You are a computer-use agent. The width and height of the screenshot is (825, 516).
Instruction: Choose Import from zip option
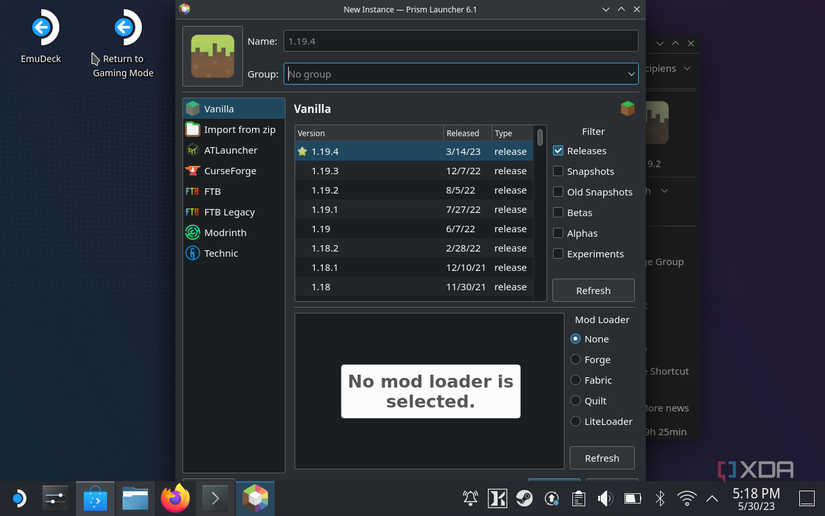(x=234, y=129)
